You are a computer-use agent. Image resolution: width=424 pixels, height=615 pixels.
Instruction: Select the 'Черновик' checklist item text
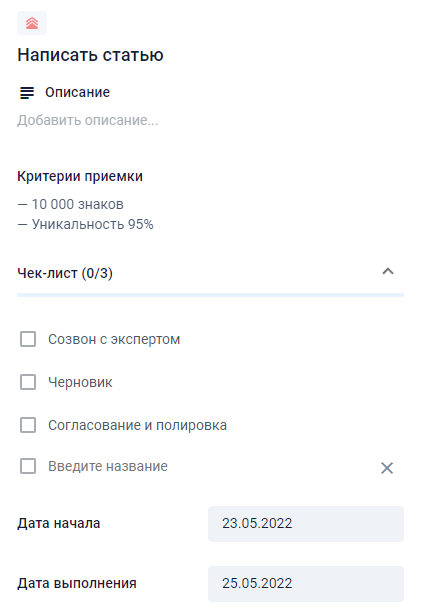[x=80, y=382]
